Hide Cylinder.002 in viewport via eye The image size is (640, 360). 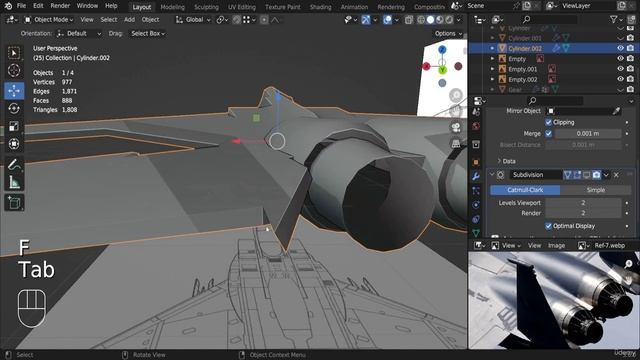click(620, 48)
